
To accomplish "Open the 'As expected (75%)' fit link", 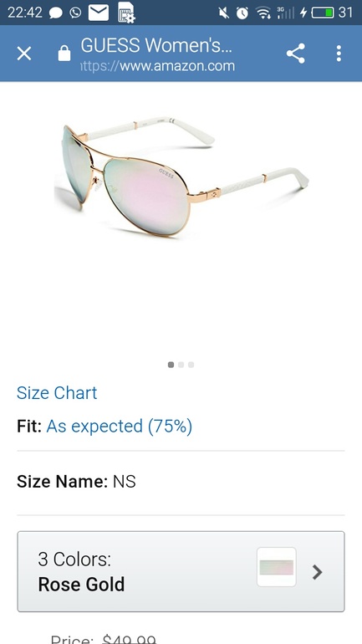I will (120, 427).
